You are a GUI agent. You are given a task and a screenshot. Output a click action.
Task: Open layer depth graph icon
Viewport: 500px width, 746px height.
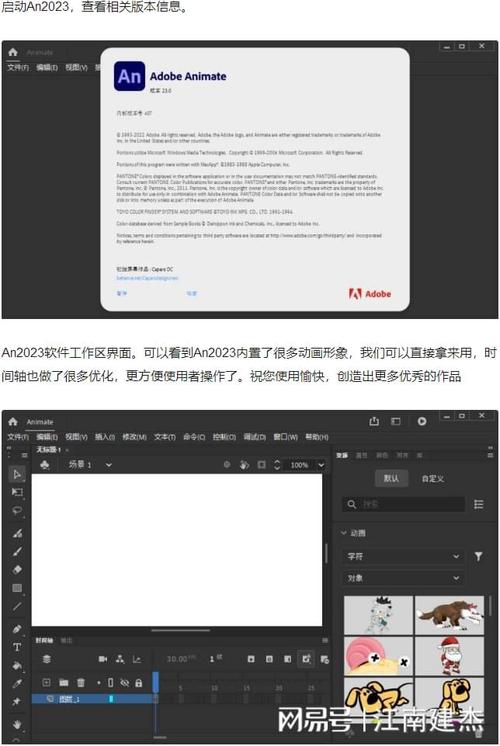tap(137, 659)
